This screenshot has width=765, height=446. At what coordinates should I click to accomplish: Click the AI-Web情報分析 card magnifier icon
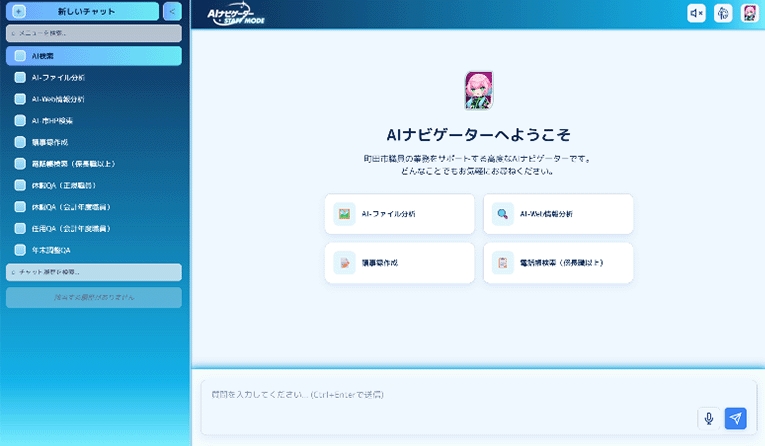[x=503, y=214]
